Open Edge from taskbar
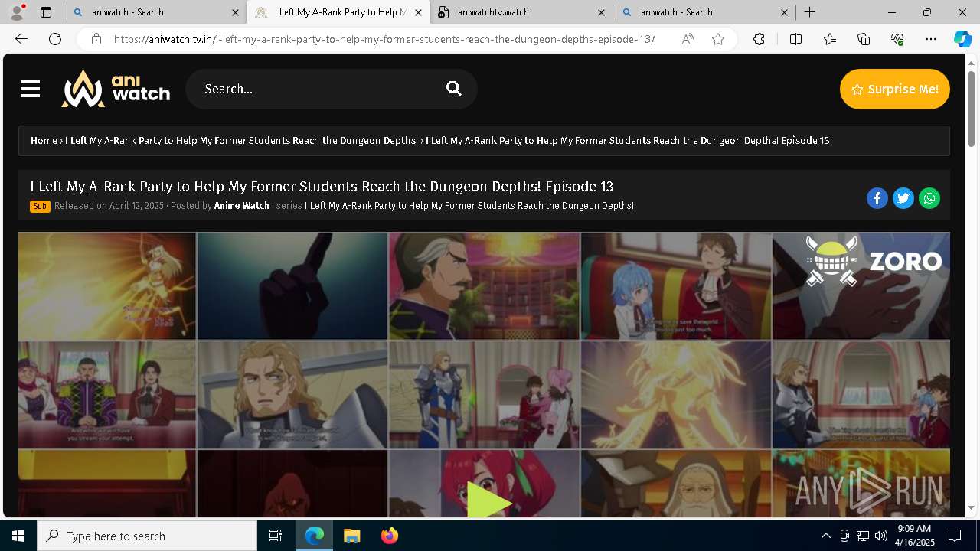This screenshot has width=980, height=551. [x=315, y=536]
